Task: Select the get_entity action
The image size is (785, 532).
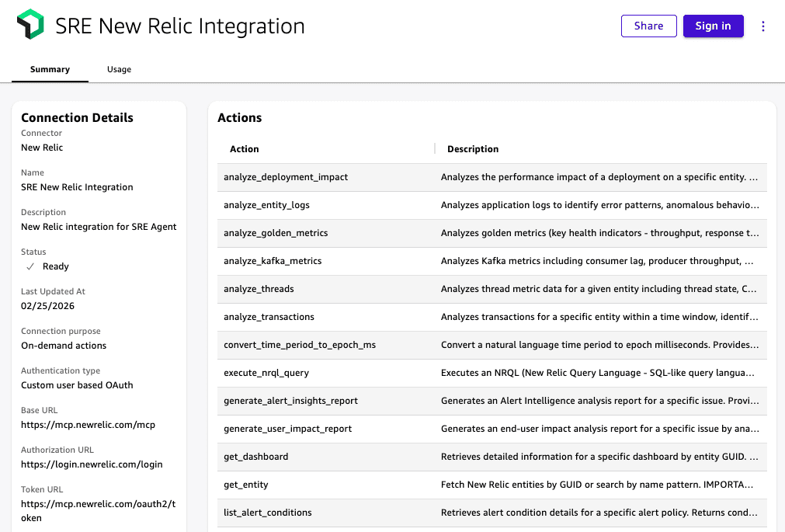Action: [246, 485]
